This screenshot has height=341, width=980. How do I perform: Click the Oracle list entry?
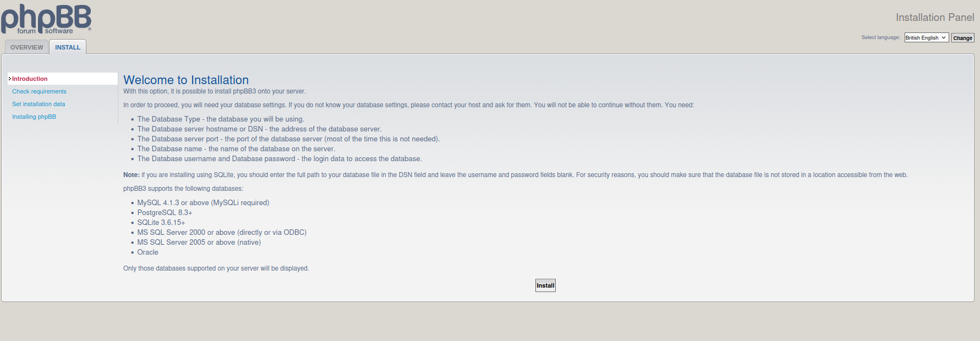147,252
